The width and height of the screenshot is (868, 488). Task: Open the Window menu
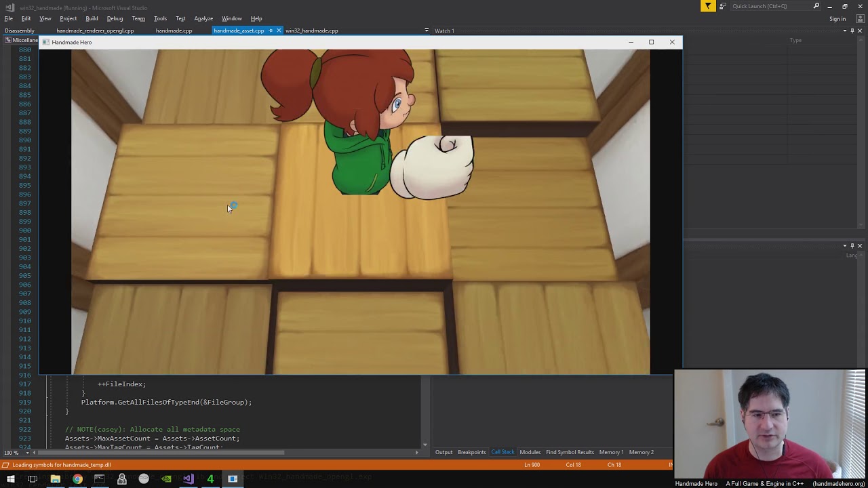232,19
